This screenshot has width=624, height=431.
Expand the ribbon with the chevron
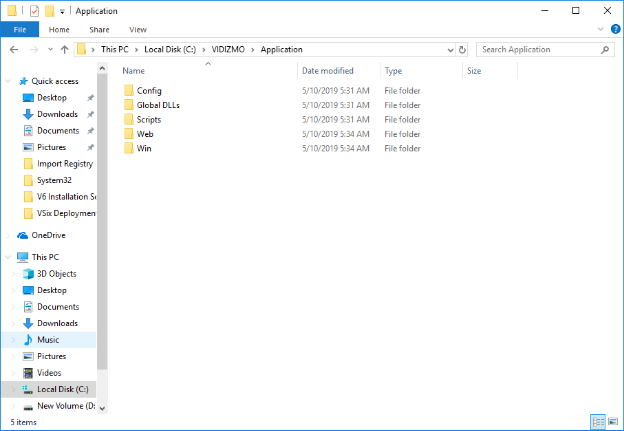(602, 30)
